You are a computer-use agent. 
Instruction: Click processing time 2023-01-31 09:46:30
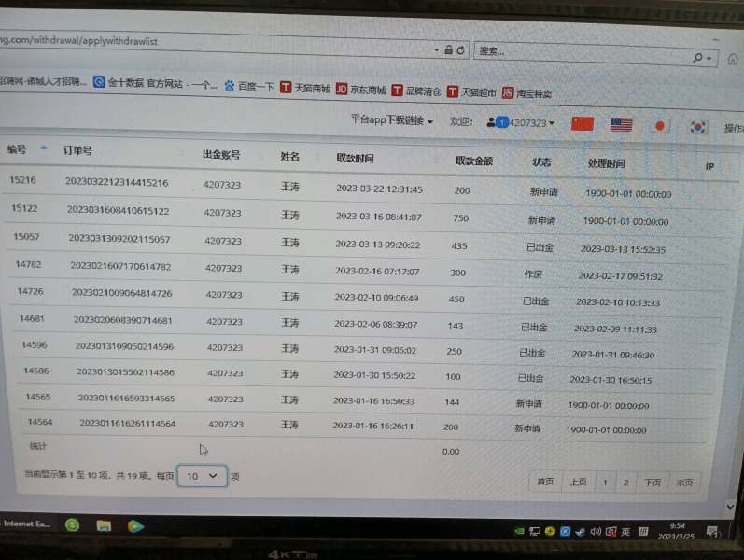point(612,354)
